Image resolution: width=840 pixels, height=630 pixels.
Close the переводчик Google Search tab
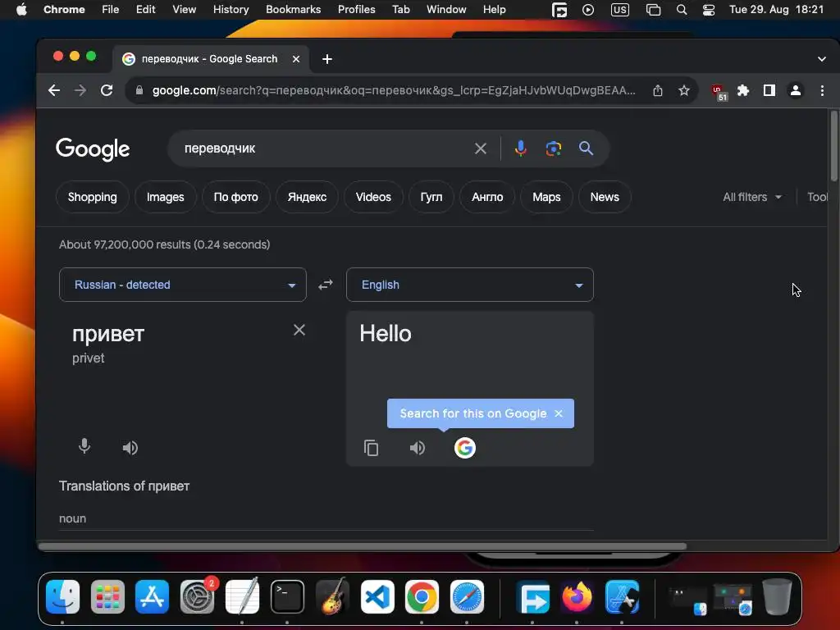[x=295, y=59]
